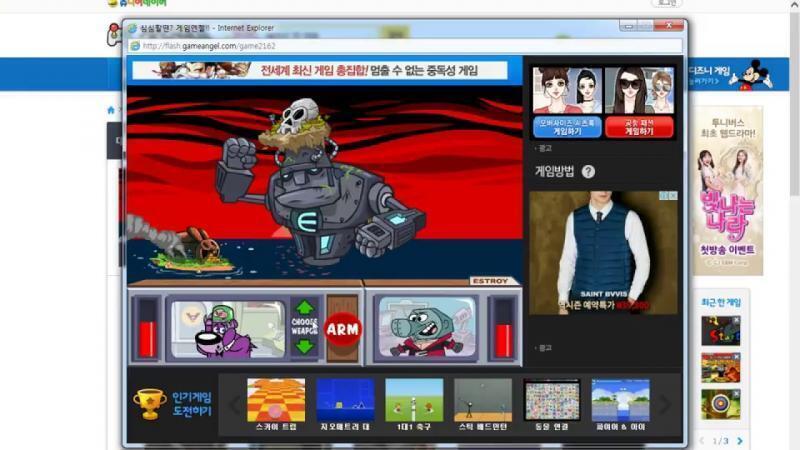Screen dimensions: 800x450
Task: Click the Mickey Mouse Disney games icon
Action: pyautogui.click(x=755, y=75)
